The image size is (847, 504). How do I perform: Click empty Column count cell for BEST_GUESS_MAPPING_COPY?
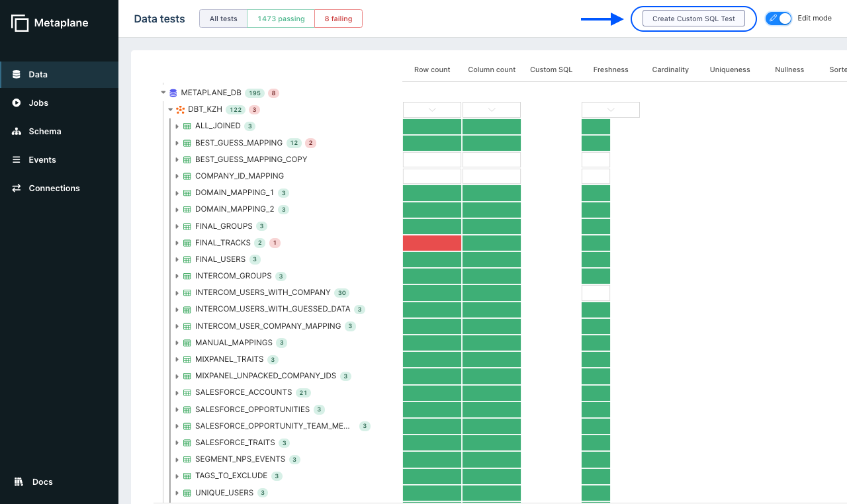(492, 159)
